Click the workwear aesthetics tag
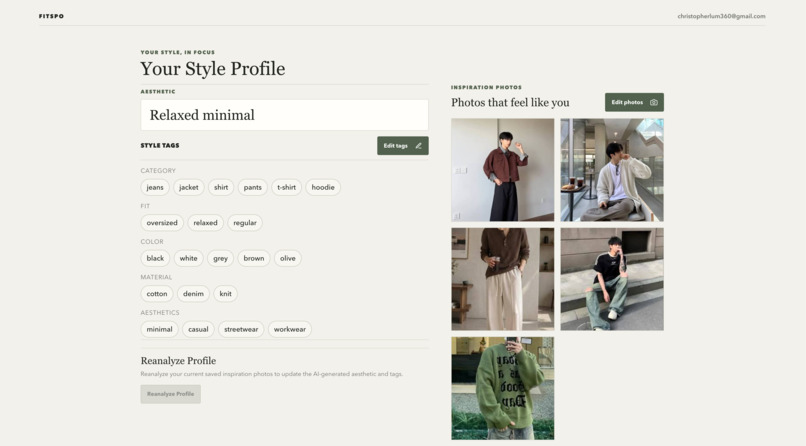This screenshot has width=806, height=446. pyautogui.click(x=290, y=329)
